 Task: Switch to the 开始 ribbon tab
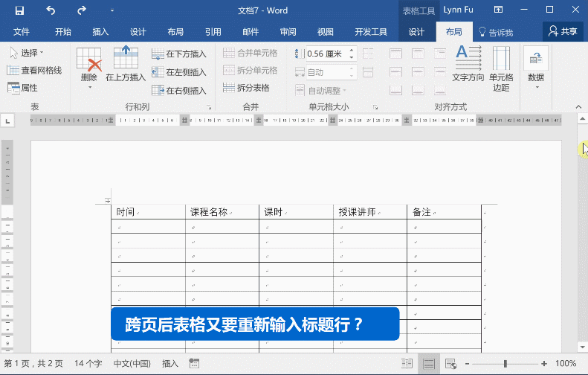63,32
